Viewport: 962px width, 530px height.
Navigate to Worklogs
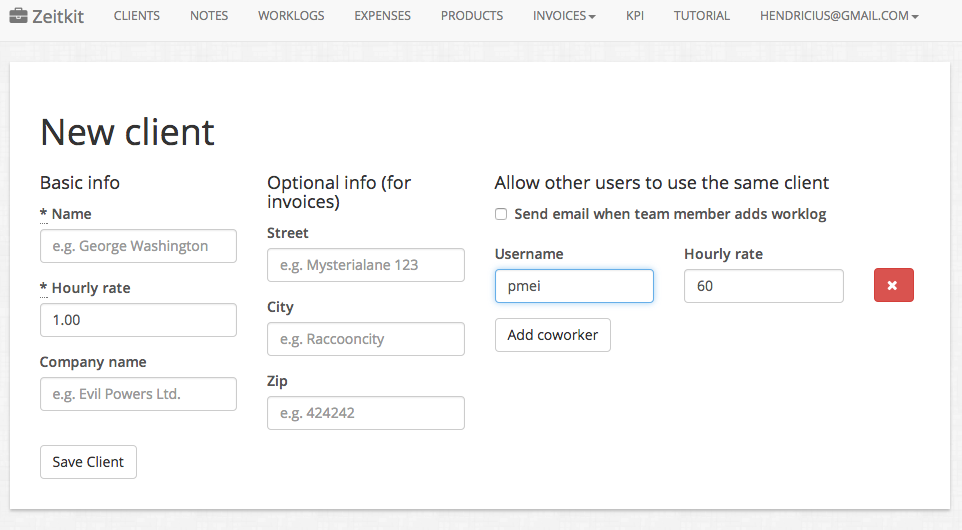point(291,16)
